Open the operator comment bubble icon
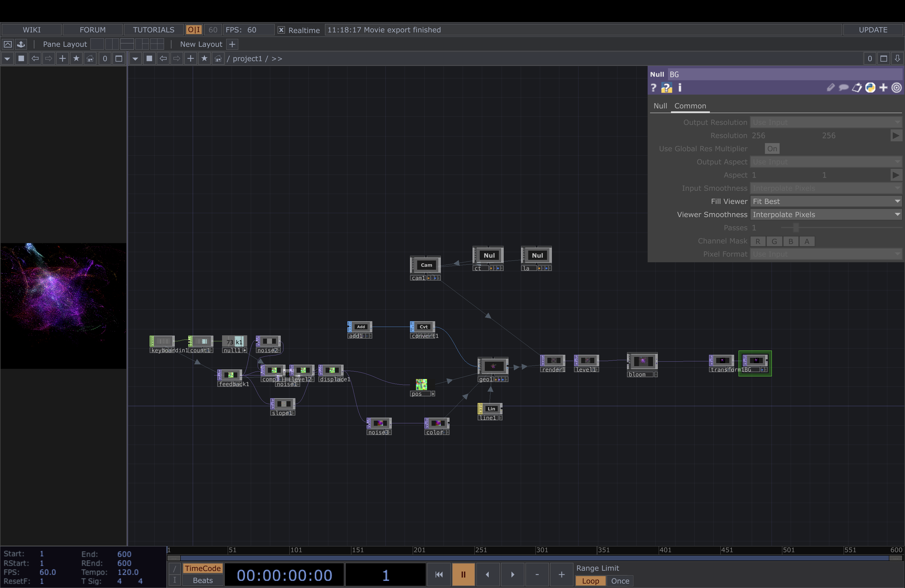This screenshot has height=588, width=905. pos(843,88)
